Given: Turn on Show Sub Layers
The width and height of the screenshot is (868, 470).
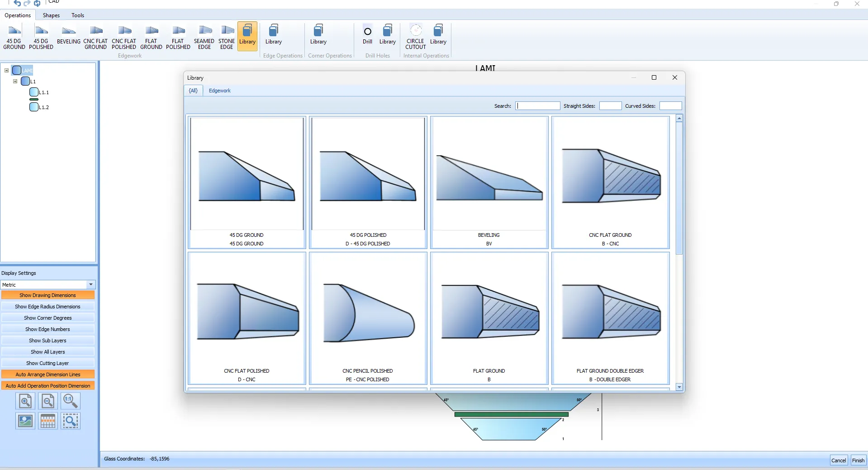Looking at the screenshot, I should pos(48,341).
